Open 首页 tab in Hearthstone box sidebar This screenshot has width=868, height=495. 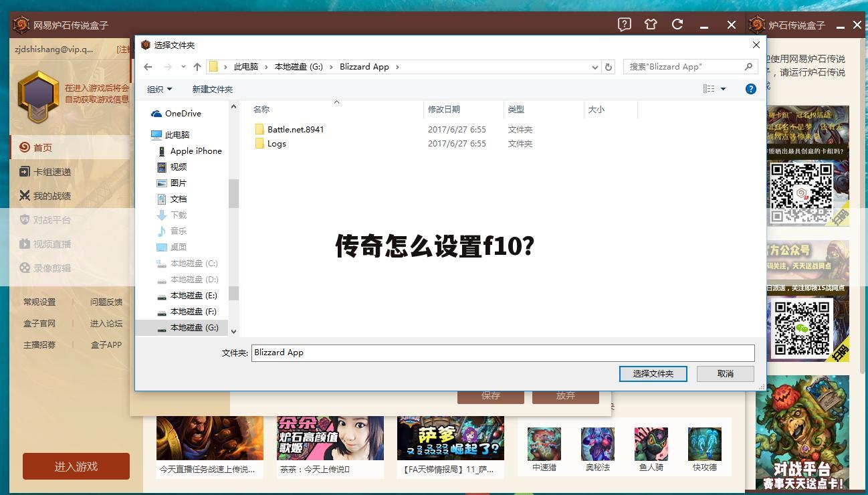pyautogui.click(x=70, y=148)
